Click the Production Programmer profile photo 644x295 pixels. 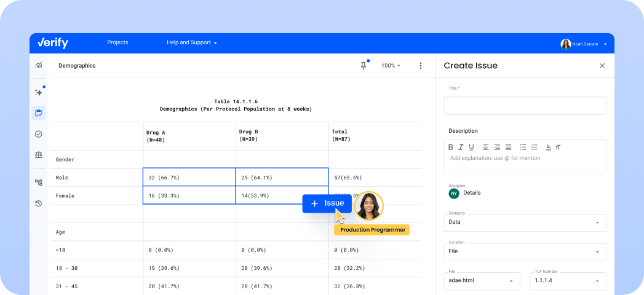point(368,206)
